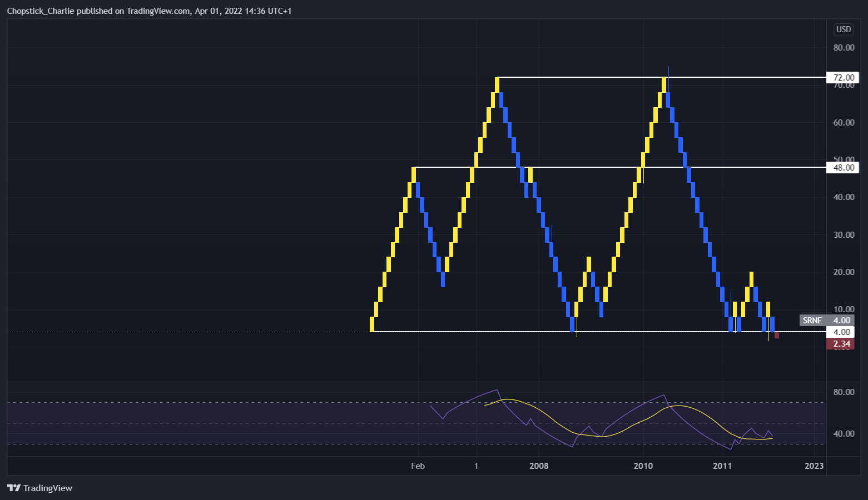Click the SRNE symbol price tag
Image resolution: width=868 pixels, height=500 pixels.
pos(826,320)
